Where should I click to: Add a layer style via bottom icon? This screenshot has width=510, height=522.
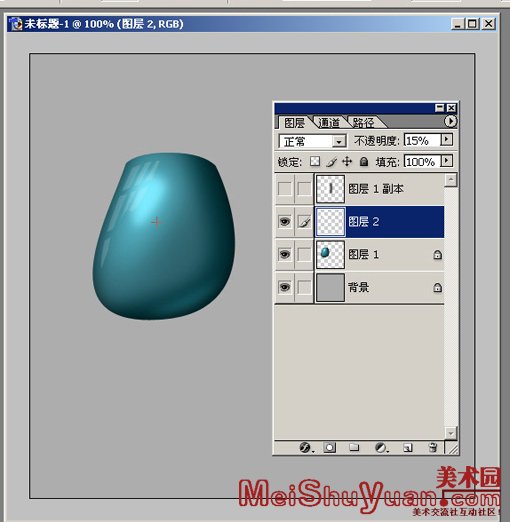[305, 447]
